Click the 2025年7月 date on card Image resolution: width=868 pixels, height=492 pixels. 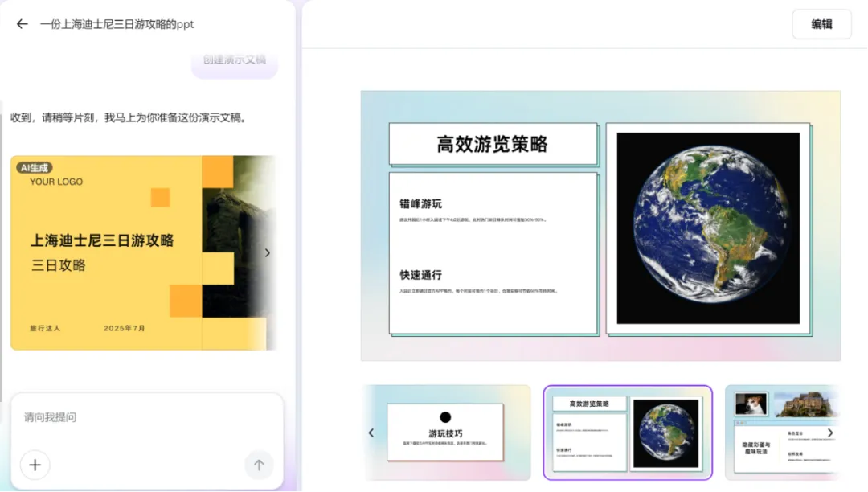click(x=124, y=328)
